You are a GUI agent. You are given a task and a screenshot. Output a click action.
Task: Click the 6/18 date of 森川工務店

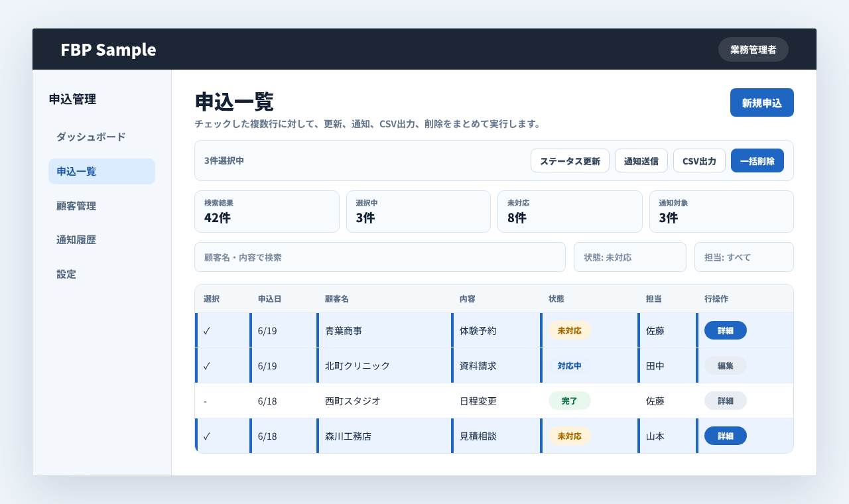pos(267,436)
